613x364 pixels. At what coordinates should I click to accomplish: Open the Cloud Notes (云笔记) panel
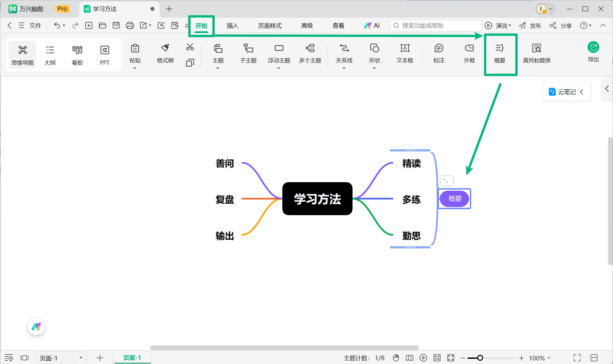click(567, 92)
